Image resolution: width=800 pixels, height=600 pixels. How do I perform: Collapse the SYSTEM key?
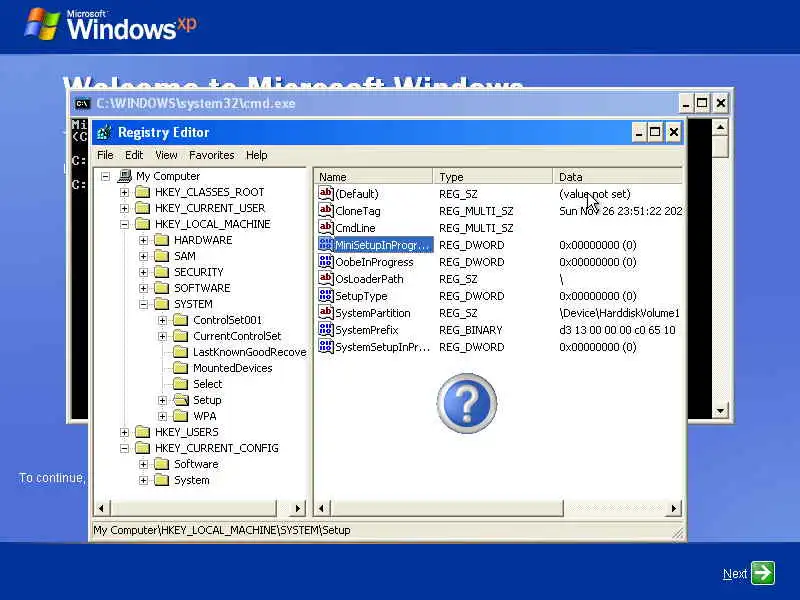143,304
